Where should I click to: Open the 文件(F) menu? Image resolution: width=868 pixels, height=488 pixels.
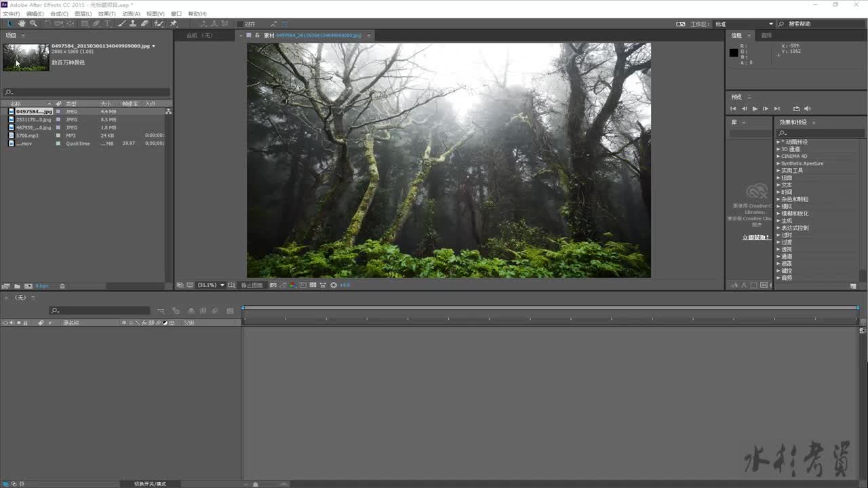11,14
